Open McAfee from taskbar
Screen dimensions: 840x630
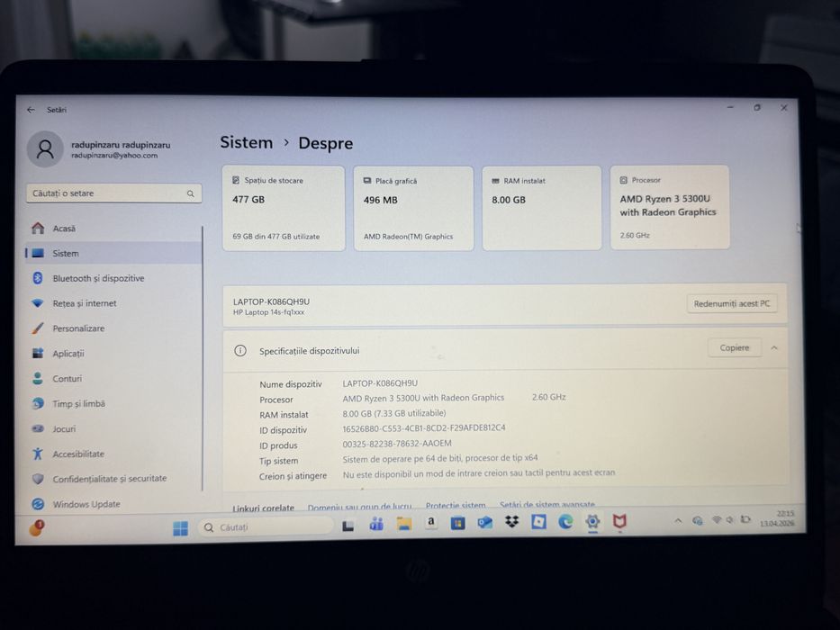tap(619, 521)
